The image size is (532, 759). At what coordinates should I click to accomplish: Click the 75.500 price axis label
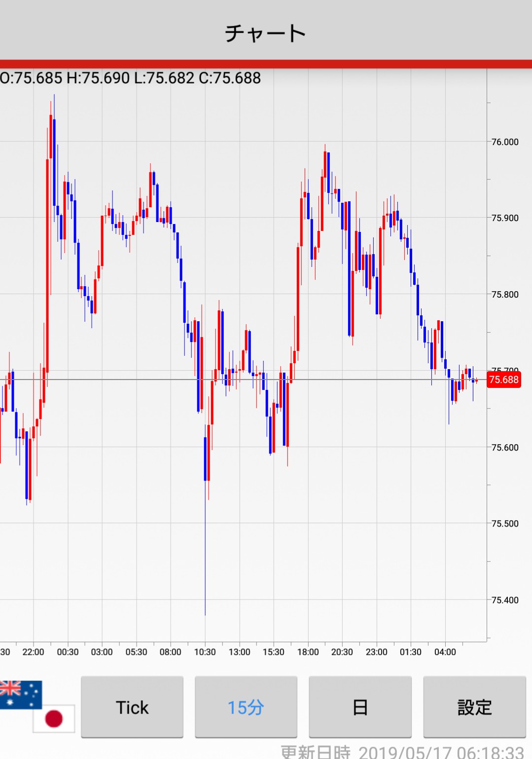pyautogui.click(x=505, y=524)
